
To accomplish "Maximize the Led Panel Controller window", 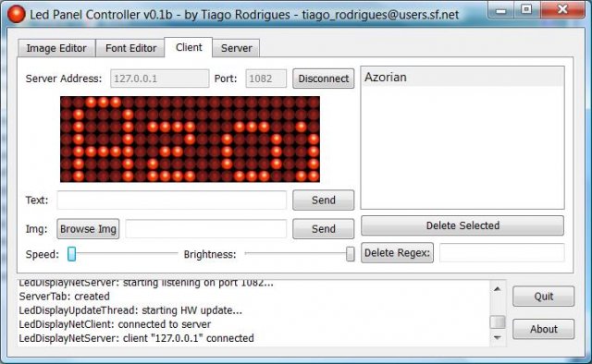I will coord(526,10).
